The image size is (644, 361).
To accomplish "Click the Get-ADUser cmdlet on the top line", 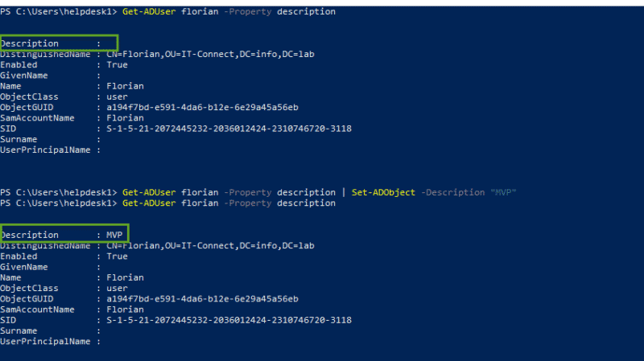I will 147,12.
